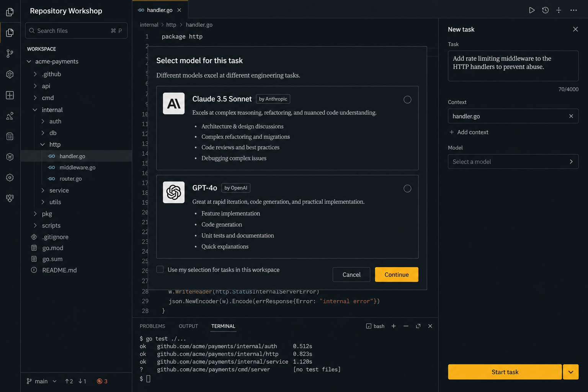Viewport: 588px width, 392px height.
Task: Click the OpenAI logo on GPT-4o card
Action: click(x=174, y=192)
